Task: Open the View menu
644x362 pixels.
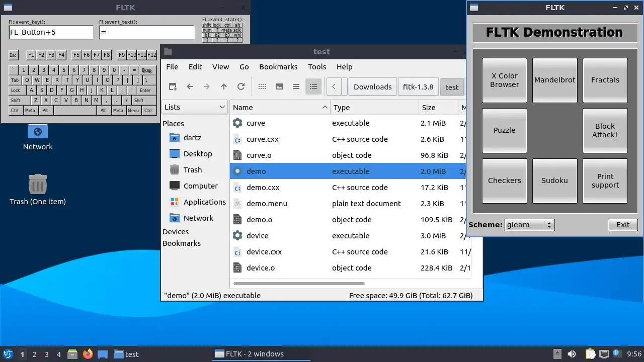Action: [220, 67]
